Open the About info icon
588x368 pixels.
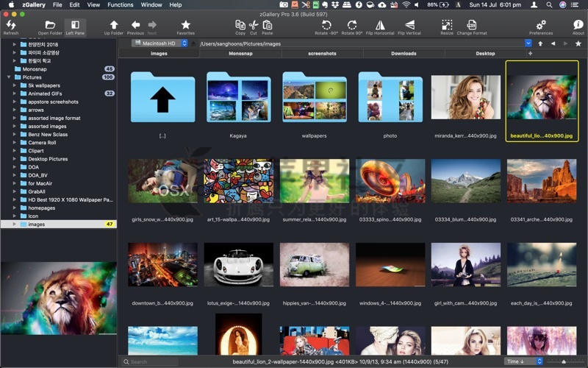point(578,27)
